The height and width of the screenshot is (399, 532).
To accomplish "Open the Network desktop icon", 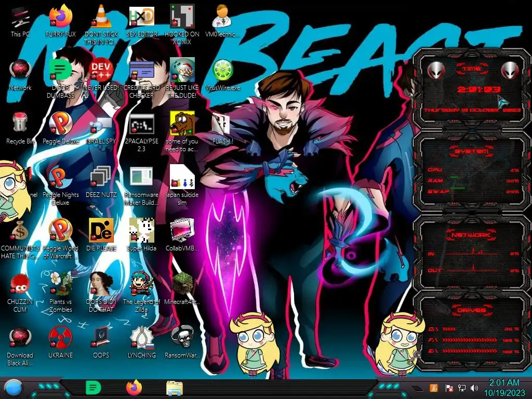I will [20, 75].
